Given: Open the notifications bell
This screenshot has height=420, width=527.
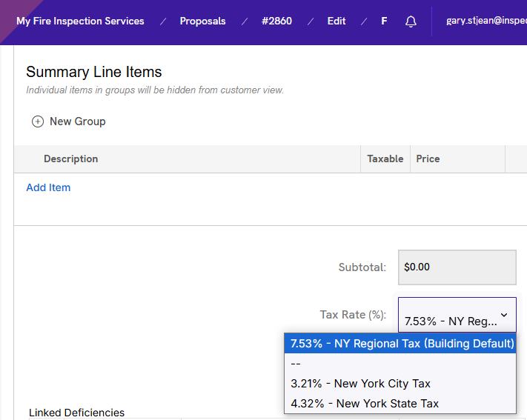Looking at the screenshot, I should [x=411, y=21].
